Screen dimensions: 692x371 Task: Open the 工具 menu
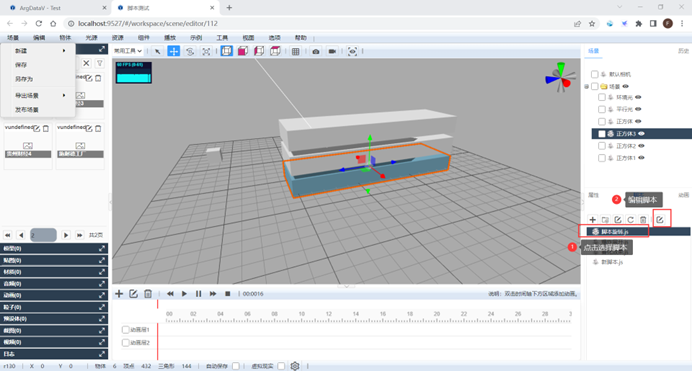(222, 38)
